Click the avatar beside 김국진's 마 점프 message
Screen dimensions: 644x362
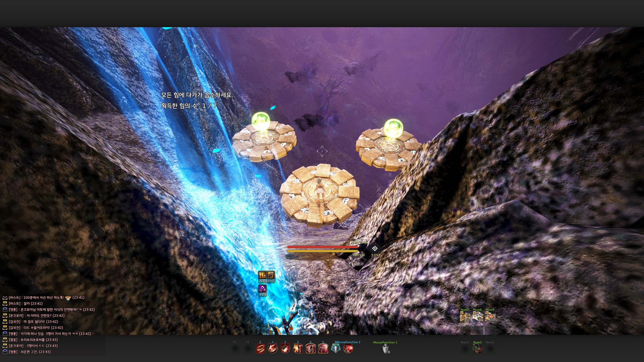(x=5, y=322)
